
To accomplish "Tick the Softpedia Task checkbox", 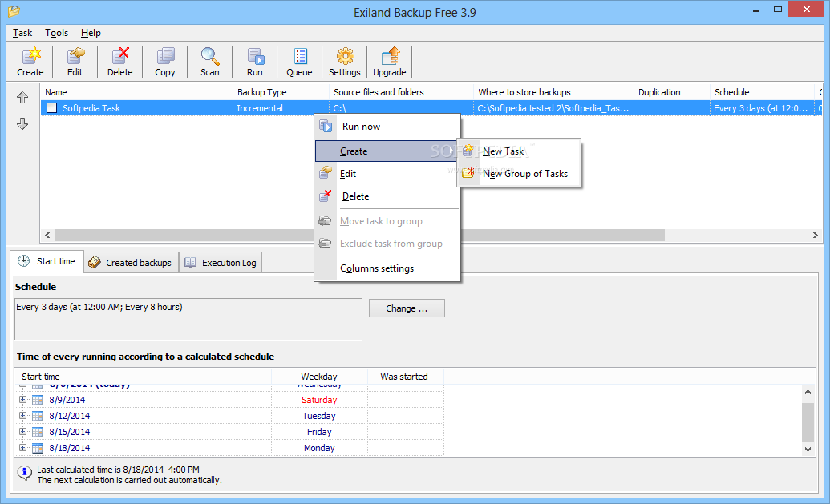I will pos(52,108).
